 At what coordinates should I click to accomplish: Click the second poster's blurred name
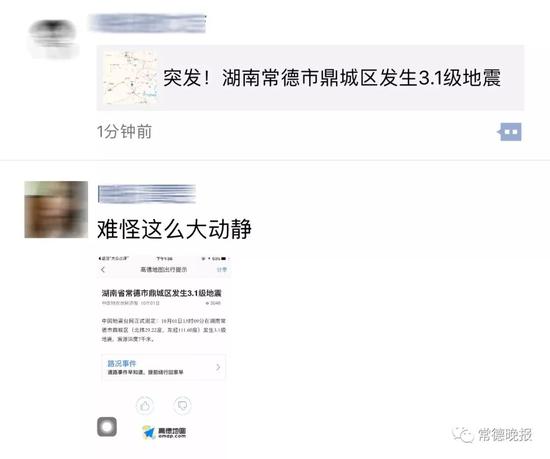coord(147,194)
